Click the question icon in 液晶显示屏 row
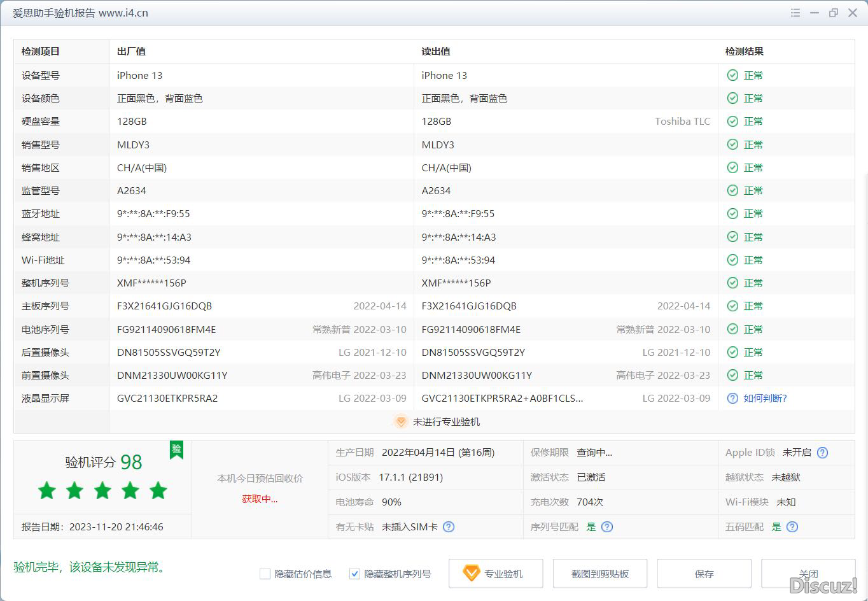The height and width of the screenshot is (601, 868). pyautogui.click(x=732, y=399)
